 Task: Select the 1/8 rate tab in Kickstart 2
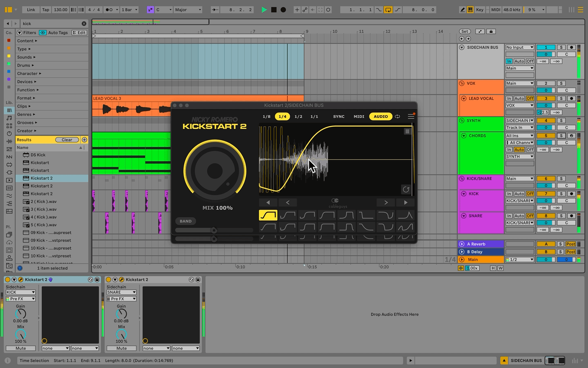(266, 117)
